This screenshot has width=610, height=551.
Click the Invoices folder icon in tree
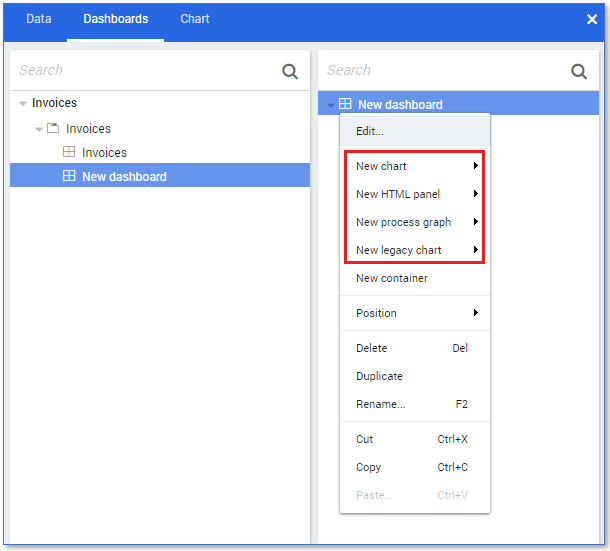pos(52,129)
